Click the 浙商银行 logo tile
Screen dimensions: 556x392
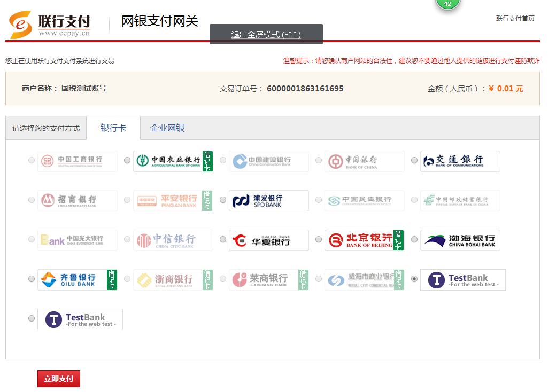pos(173,280)
